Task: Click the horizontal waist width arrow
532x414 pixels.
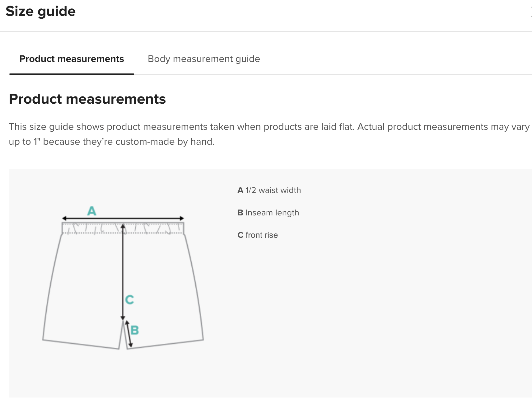Action: [x=123, y=219]
